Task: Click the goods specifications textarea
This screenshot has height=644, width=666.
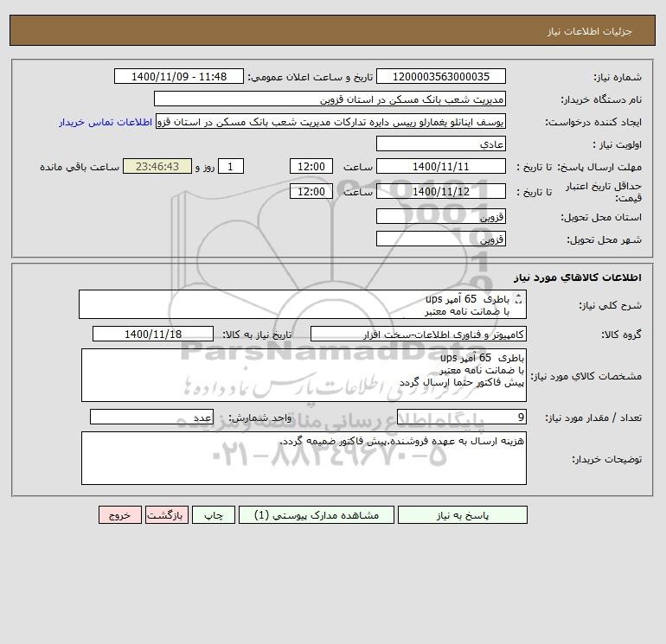Action: tap(304, 375)
